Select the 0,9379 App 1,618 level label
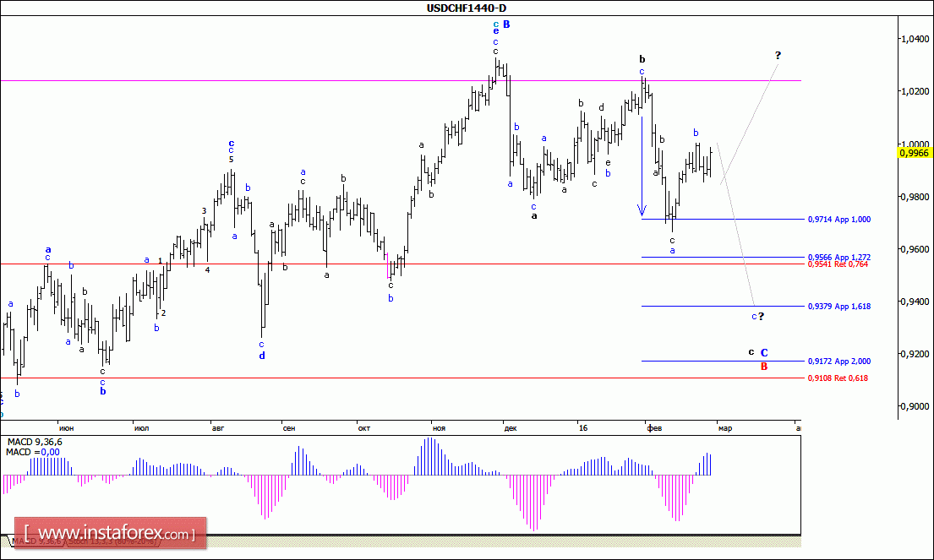The width and height of the screenshot is (934, 560). pyautogui.click(x=838, y=307)
